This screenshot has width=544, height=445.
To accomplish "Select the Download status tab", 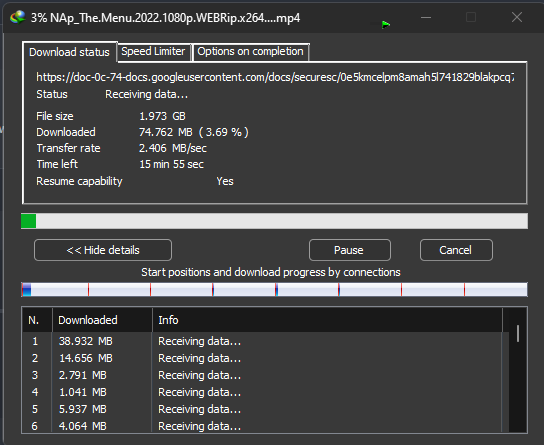I will click(x=69, y=52).
